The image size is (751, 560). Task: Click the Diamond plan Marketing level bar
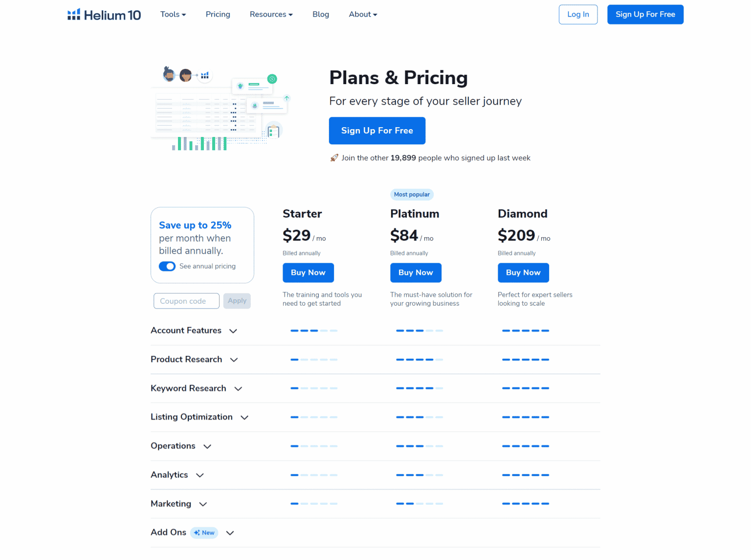[525, 504]
